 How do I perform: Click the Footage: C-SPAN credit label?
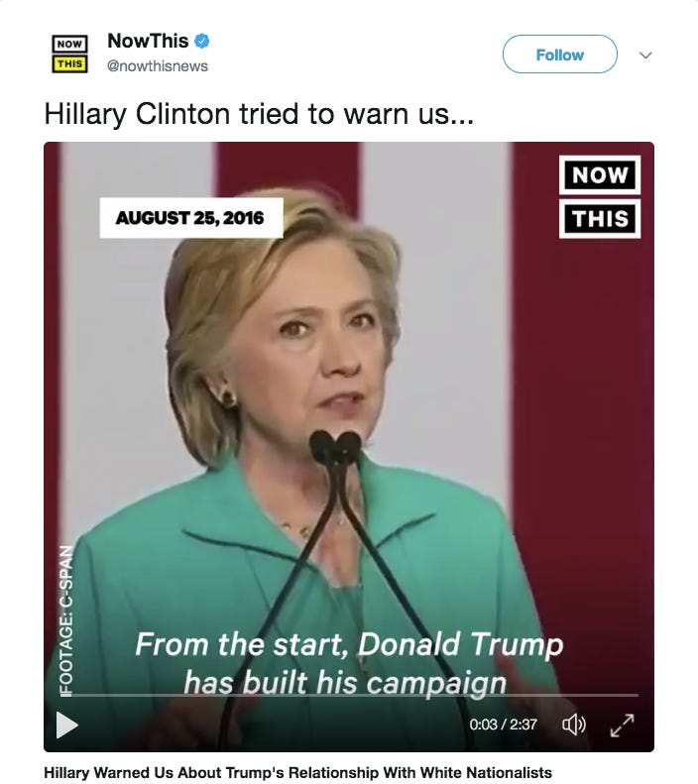(x=66, y=620)
